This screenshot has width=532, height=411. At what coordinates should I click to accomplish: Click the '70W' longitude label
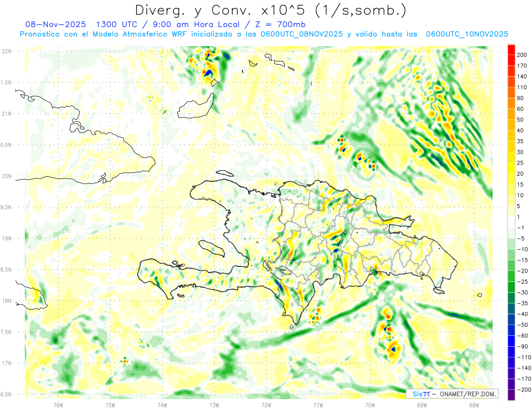(370, 405)
